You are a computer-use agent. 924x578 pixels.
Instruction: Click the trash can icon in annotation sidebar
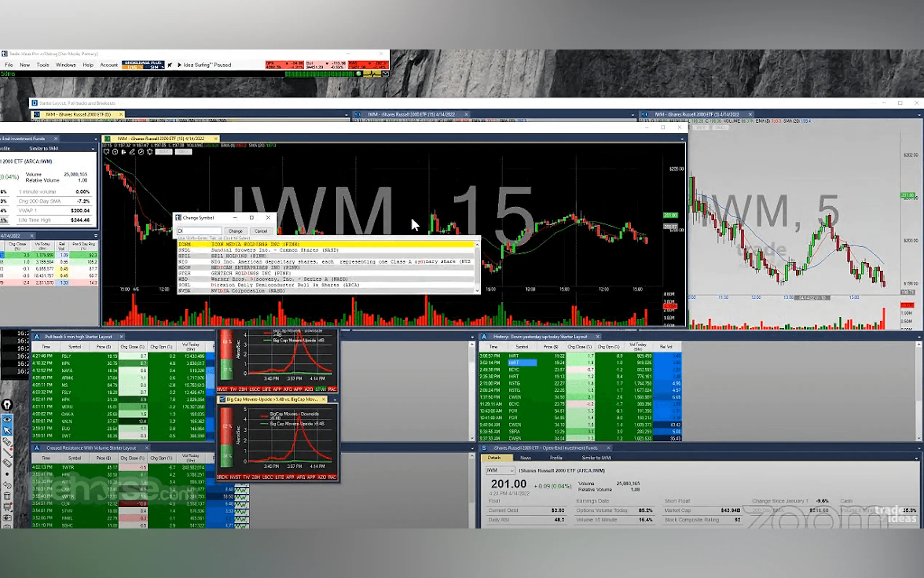click(x=7, y=496)
